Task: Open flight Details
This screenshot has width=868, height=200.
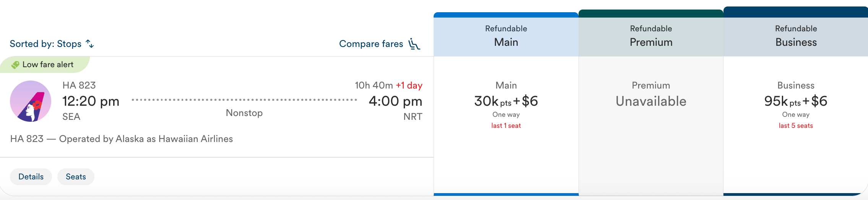Action: (x=31, y=177)
